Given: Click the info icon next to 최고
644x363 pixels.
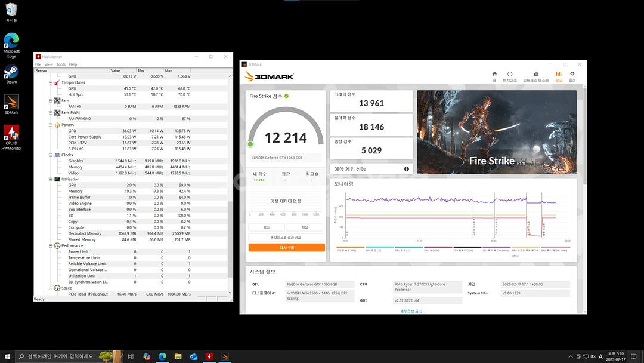Looking at the screenshot, I should (x=317, y=174).
